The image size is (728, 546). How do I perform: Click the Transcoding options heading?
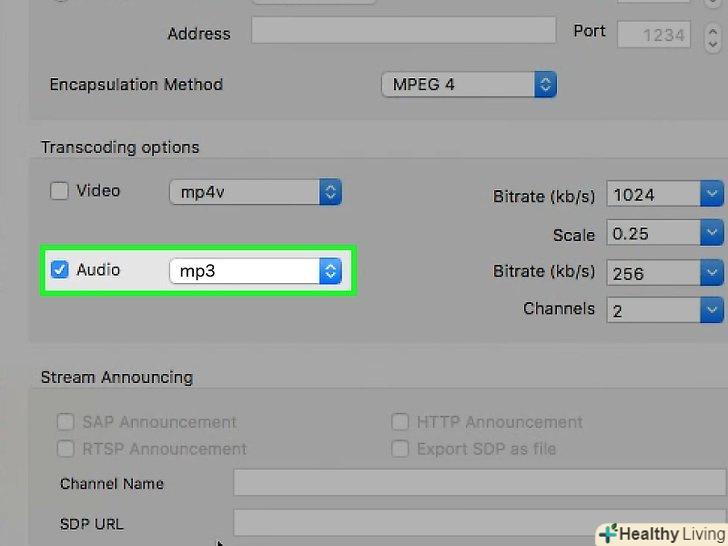click(120, 147)
